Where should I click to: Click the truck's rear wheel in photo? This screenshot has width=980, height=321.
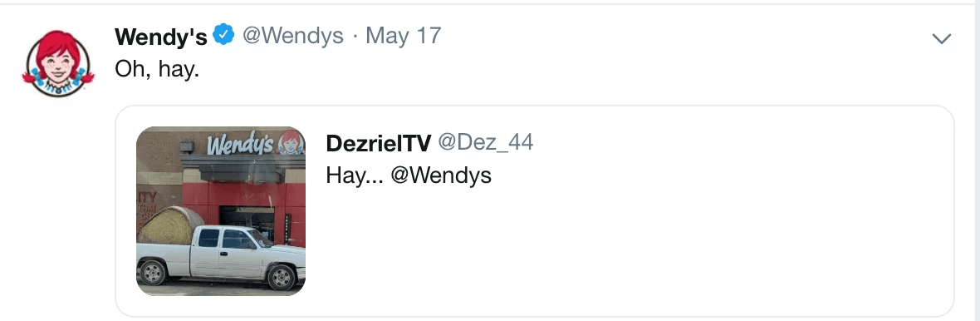tap(152, 272)
